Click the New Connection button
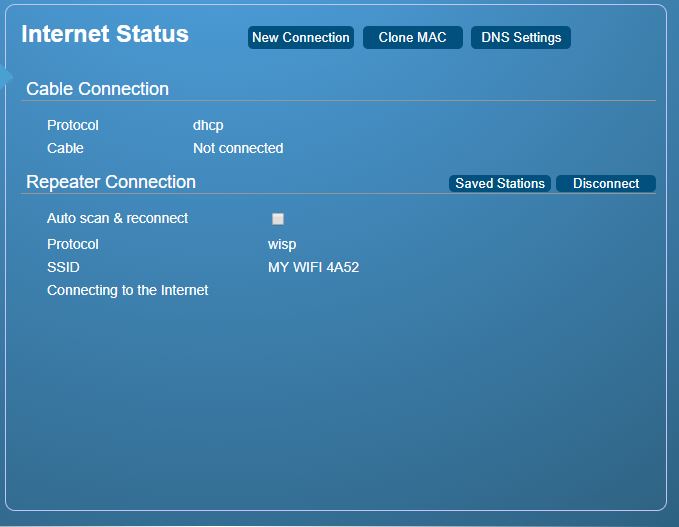The width and height of the screenshot is (679, 527). pyautogui.click(x=301, y=38)
